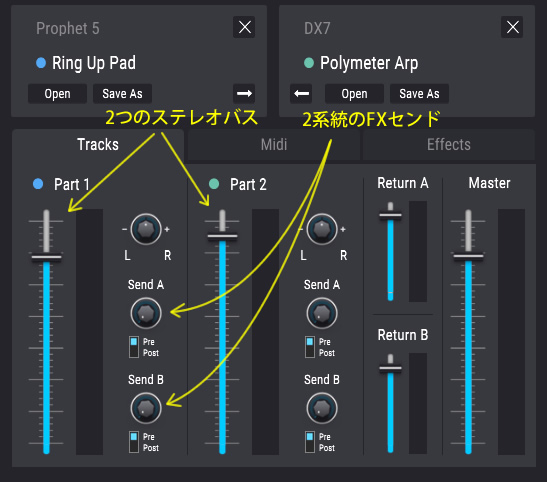
Task: Toggle Part 2 Send A Pre/Post switch
Action: coord(310,347)
